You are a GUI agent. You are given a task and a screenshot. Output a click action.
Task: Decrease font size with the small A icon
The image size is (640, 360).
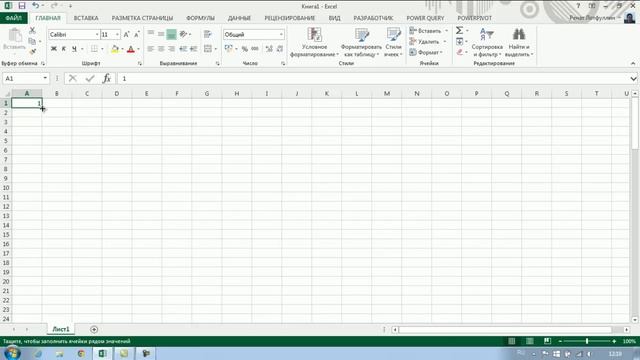137,35
